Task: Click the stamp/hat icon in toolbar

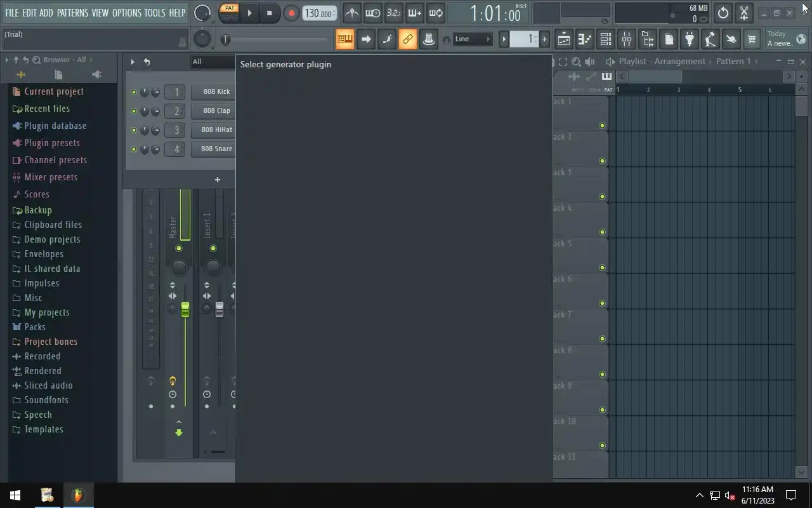Action: tap(429, 39)
